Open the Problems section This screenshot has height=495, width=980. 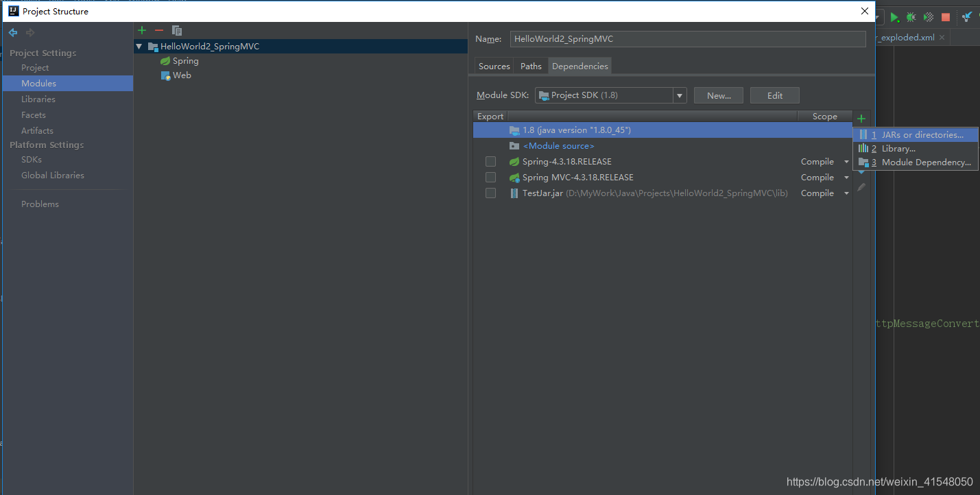tap(40, 204)
